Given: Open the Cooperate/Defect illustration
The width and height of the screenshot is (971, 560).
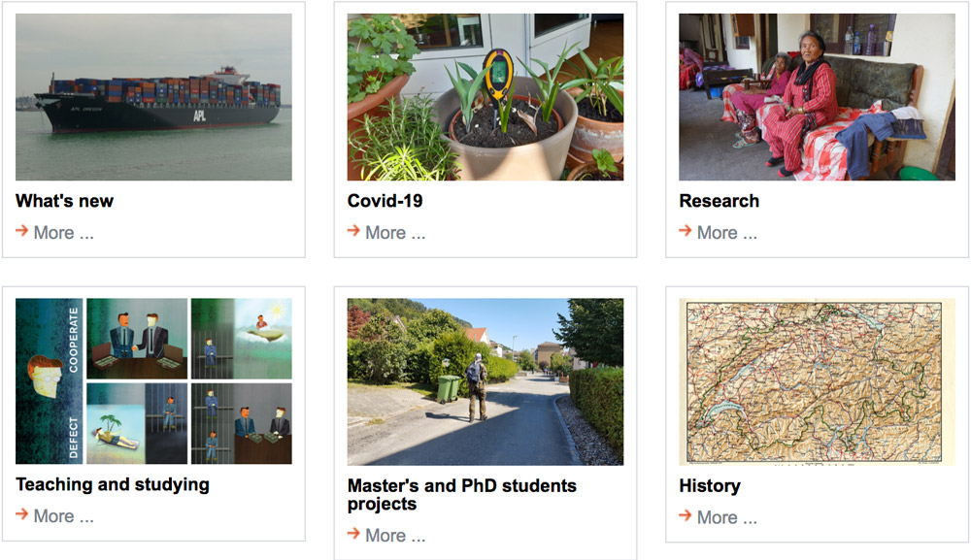Looking at the screenshot, I should point(153,381).
